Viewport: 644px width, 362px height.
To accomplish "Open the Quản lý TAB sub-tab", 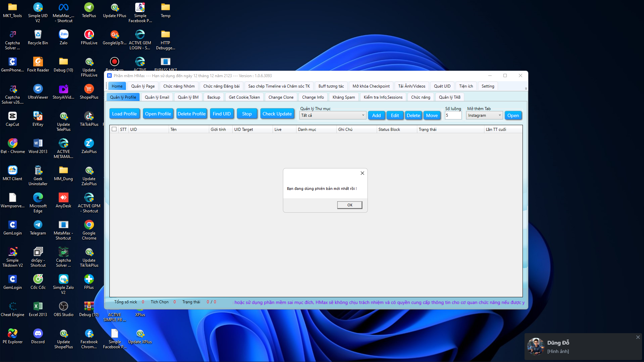I will pyautogui.click(x=450, y=97).
